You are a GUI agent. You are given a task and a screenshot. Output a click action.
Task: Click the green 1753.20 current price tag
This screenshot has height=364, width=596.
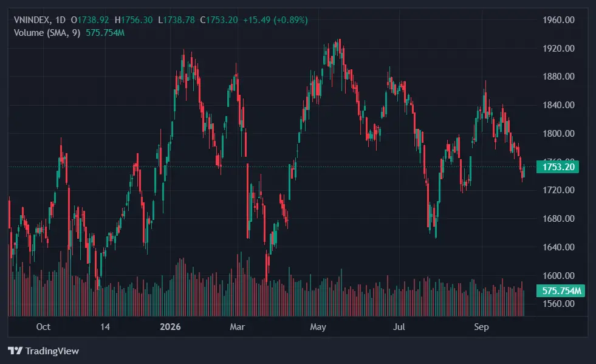(558, 167)
